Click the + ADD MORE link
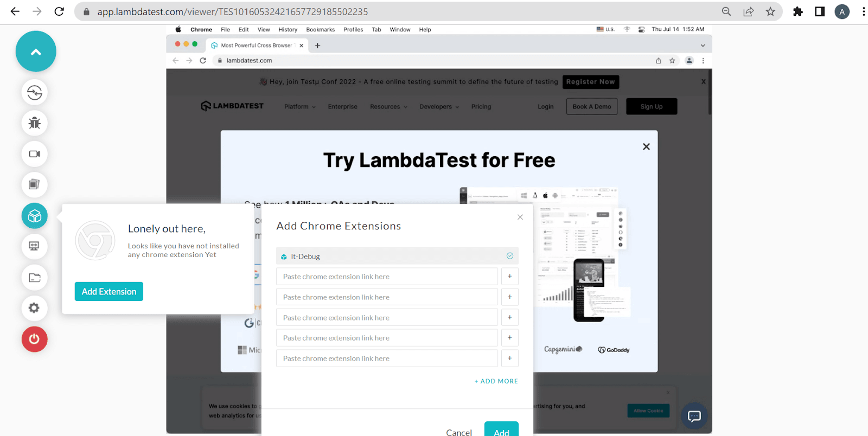 tap(496, 381)
